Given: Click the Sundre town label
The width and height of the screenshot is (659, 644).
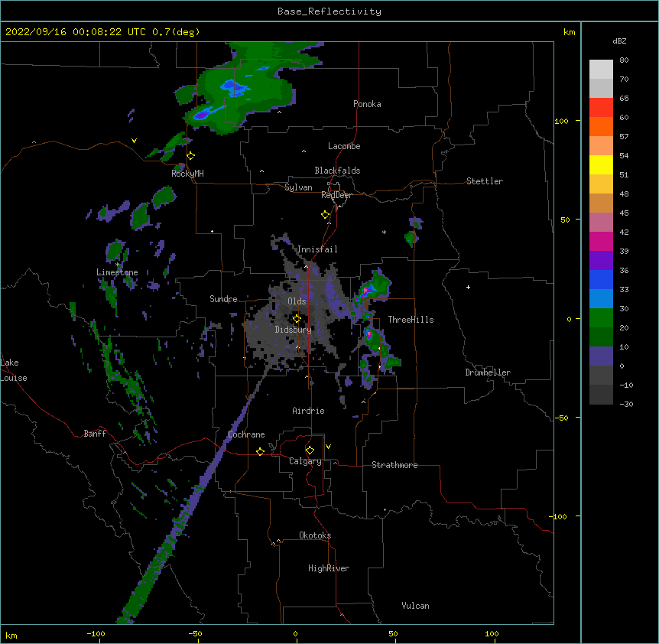Looking at the screenshot, I should (x=223, y=299).
